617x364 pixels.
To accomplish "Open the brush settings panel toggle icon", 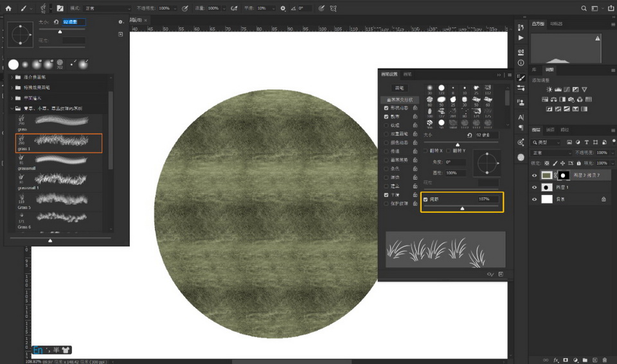I will click(60, 8).
